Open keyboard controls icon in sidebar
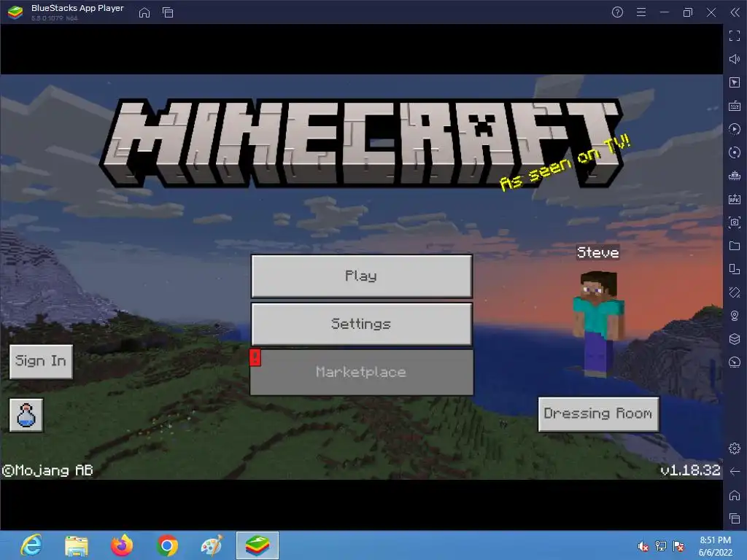The width and height of the screenshot is (747, 560). tap(735, 106)
